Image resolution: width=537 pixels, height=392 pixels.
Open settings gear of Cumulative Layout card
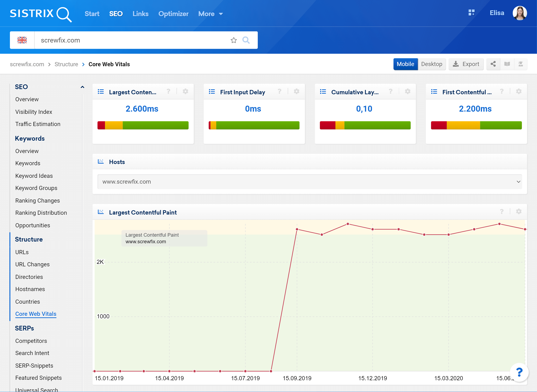pos(408,91)
